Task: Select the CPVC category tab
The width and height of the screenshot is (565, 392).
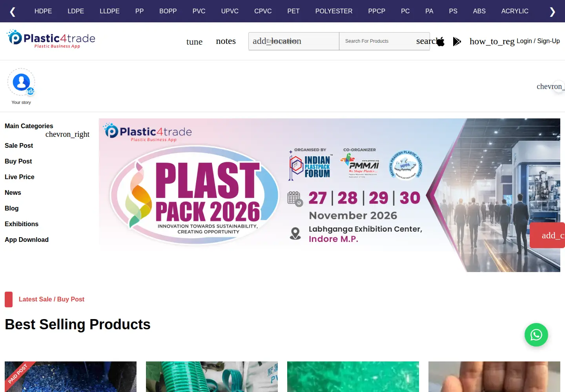Action: pos(263,11)
